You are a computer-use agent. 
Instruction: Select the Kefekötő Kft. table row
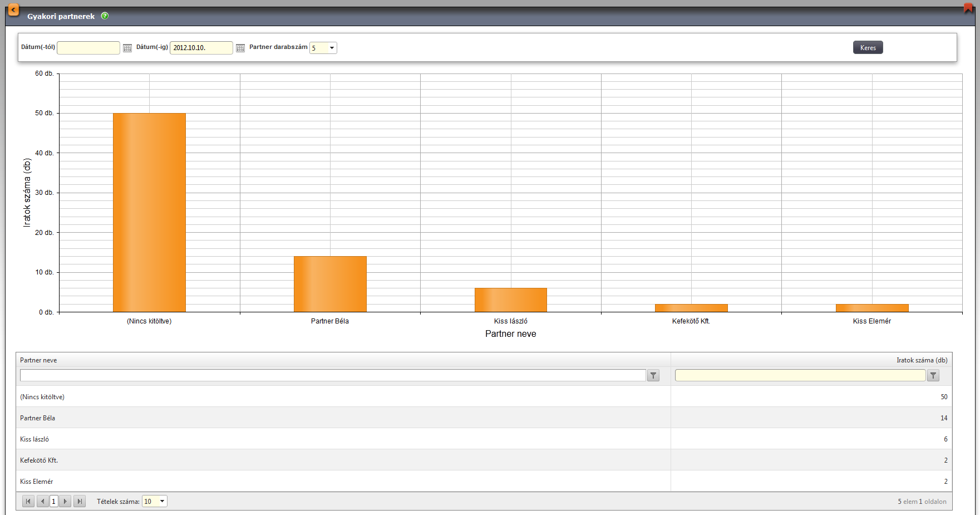[484, 460]
